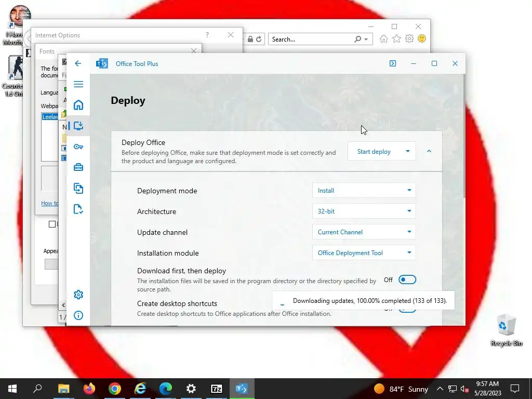Click the back arrow in Office Tool Plus
This screenshot has height=399, width=532.
78,63
